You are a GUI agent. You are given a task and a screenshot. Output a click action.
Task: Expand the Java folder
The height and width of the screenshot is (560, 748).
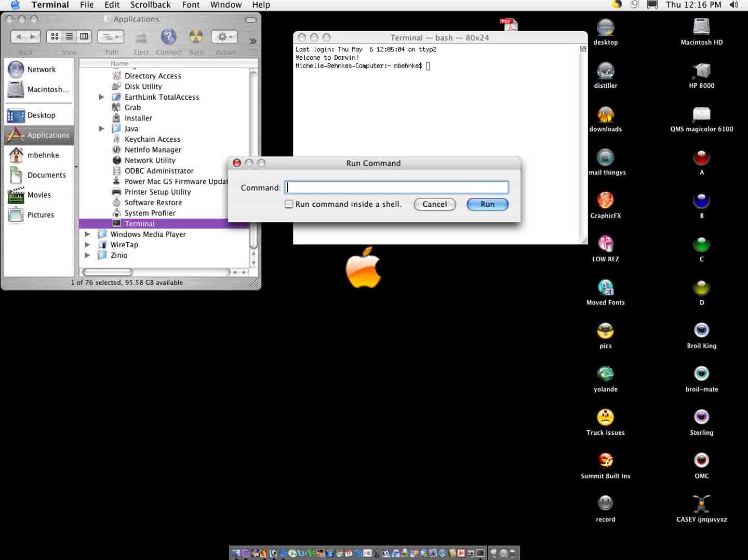pyautogui.click(x=101, y=129)
